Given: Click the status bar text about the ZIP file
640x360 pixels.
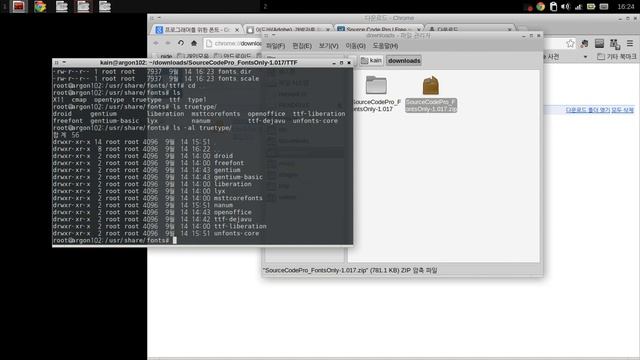Looking at the screenshot, I should (x=350, y=270).
